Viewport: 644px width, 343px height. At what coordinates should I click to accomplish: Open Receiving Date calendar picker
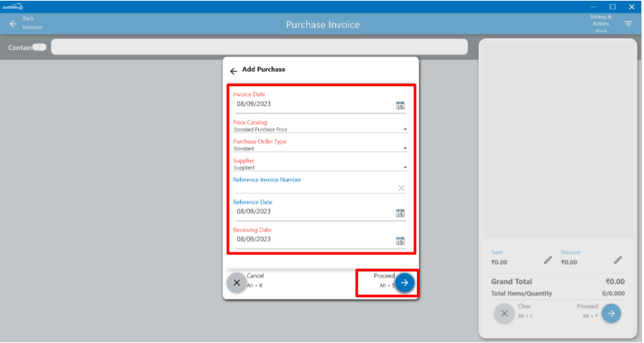[400, 240]
